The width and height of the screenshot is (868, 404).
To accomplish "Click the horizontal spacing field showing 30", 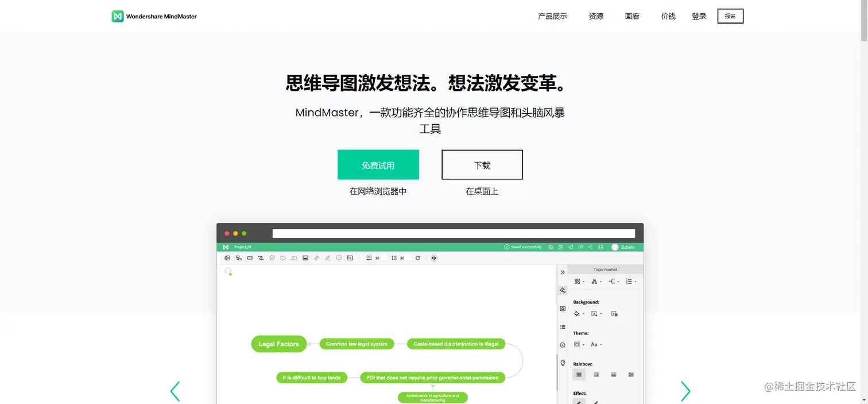I will coord(380,258).
